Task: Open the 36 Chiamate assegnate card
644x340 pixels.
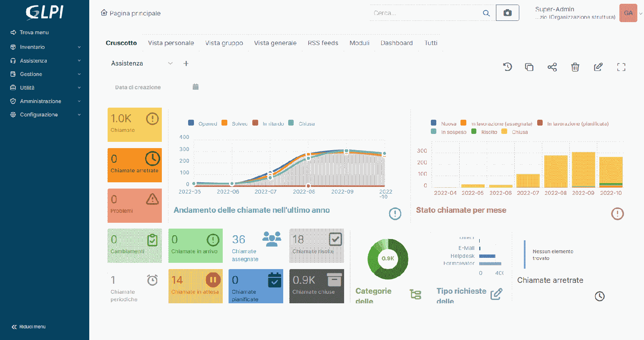Action: click(256, 246)
